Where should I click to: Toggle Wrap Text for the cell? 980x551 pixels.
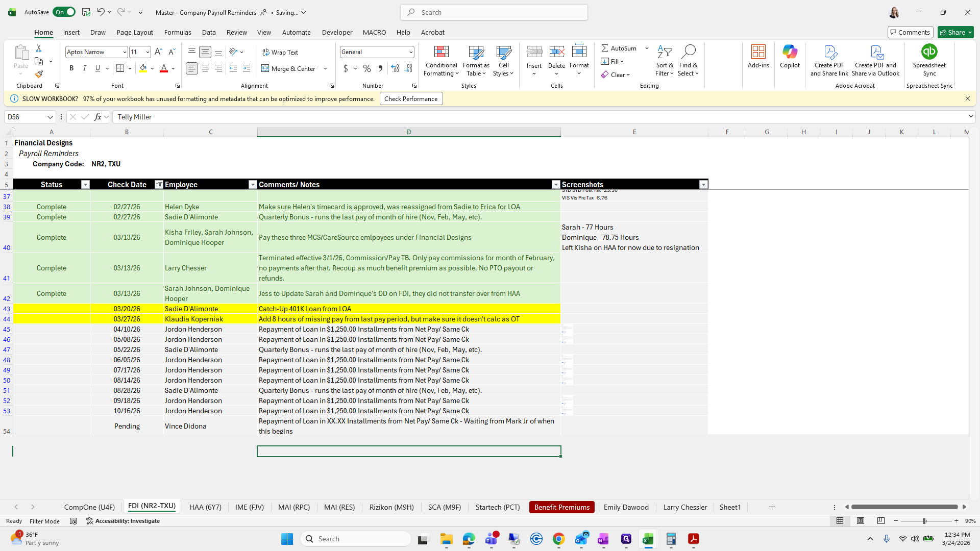280,52
